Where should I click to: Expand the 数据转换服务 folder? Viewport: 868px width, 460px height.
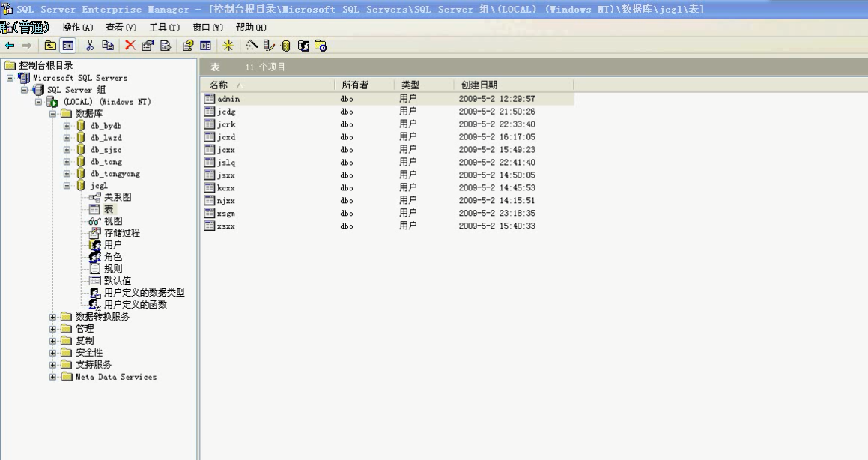(x=52, y=317)
